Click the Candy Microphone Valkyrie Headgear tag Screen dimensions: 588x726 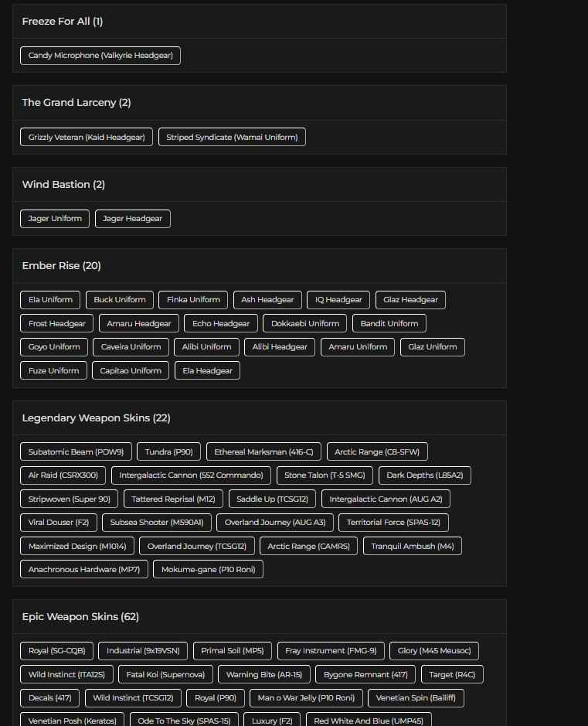[100, 56]
